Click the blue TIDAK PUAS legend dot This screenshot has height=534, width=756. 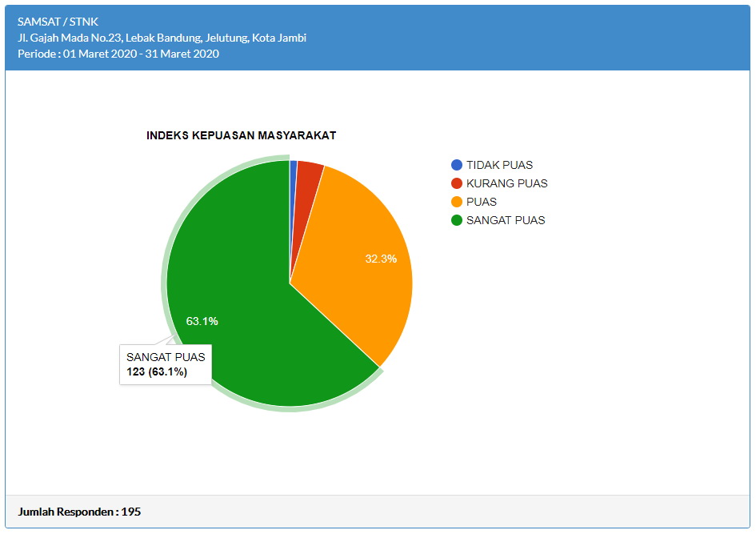[x=457, y=165]
